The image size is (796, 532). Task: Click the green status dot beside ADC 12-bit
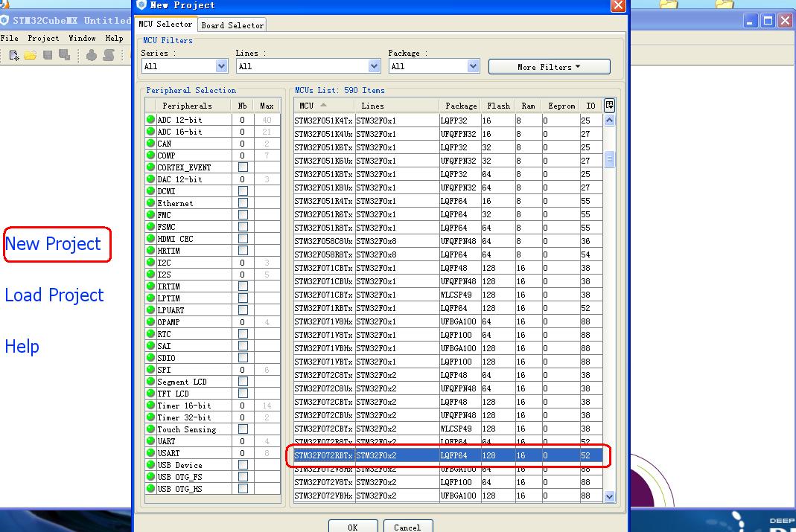(150, 119)
